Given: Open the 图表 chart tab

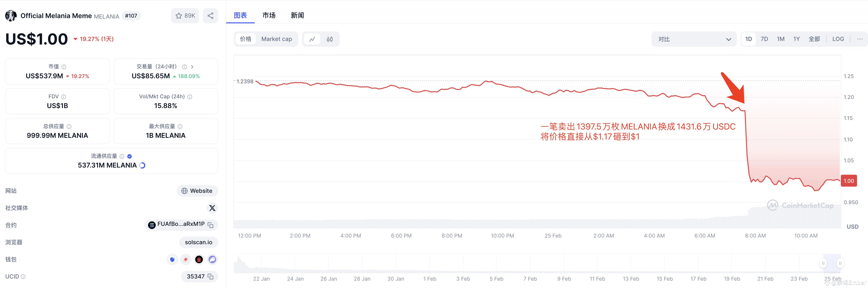Looking at the screenshot, I should (240, 15).
